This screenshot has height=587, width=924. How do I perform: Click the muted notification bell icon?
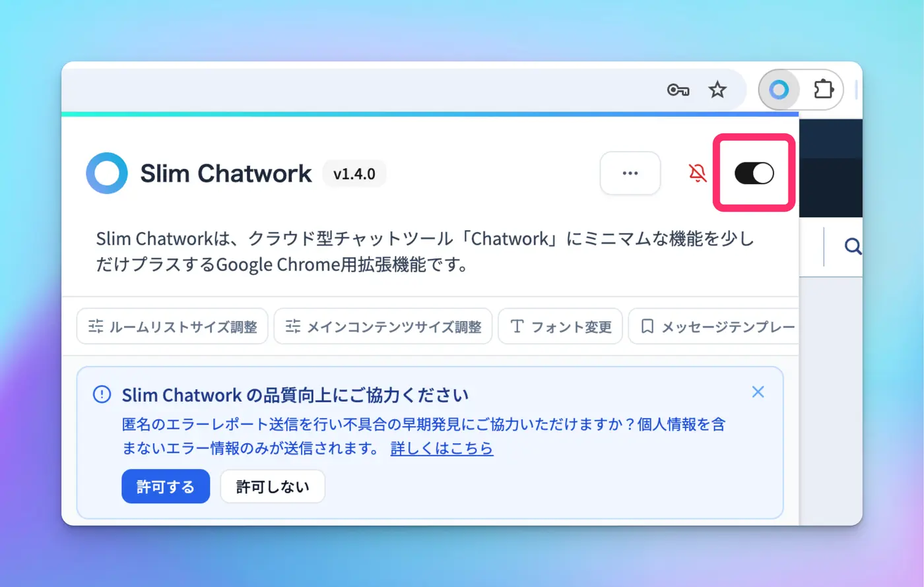coord(698,173)
